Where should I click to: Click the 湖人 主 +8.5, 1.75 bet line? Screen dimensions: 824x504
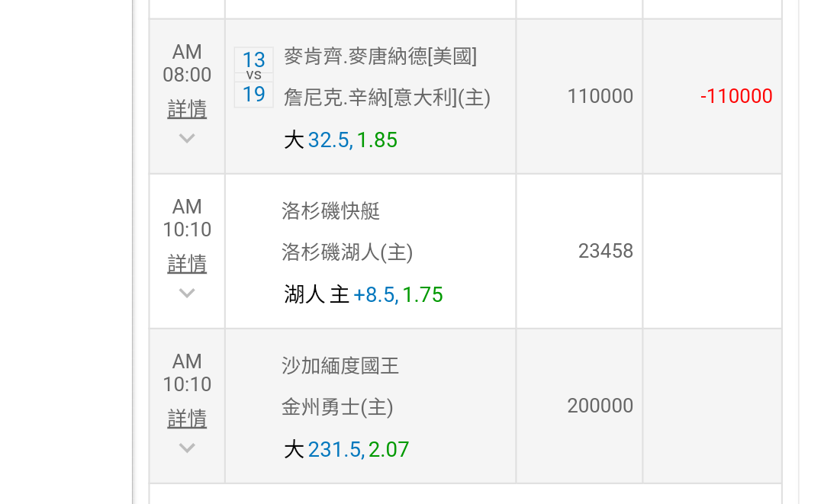point(363,295)
